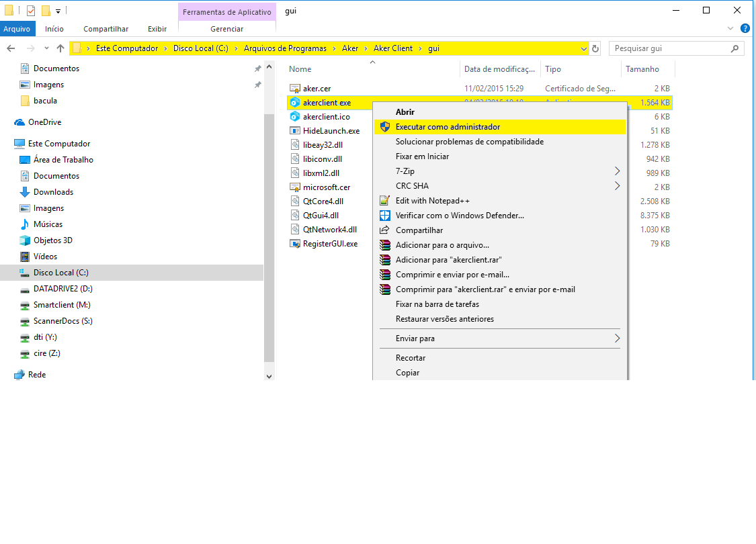
Task: Click the Help question mark icon
Action: [745, 28]
